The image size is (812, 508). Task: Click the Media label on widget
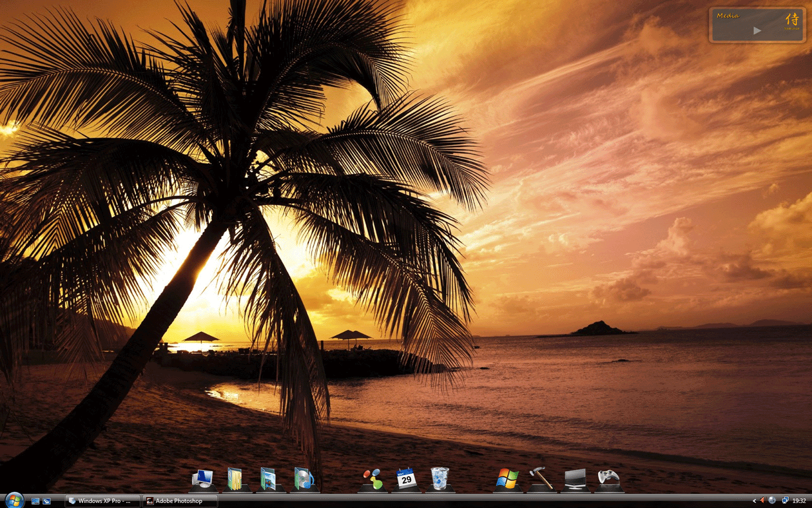[x=728, y=15]
